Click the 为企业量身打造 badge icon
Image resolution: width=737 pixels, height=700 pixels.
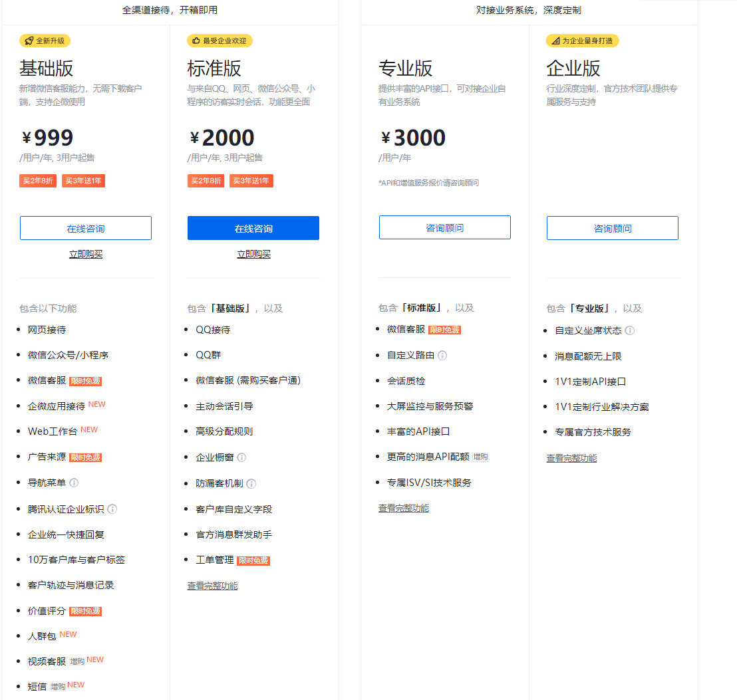[x=555, y=41]
